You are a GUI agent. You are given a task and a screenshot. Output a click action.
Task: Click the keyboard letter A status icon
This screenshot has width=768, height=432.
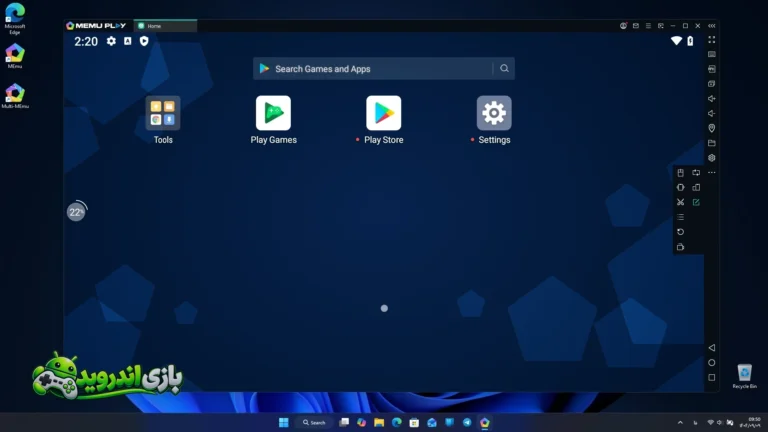pos(127,41)
